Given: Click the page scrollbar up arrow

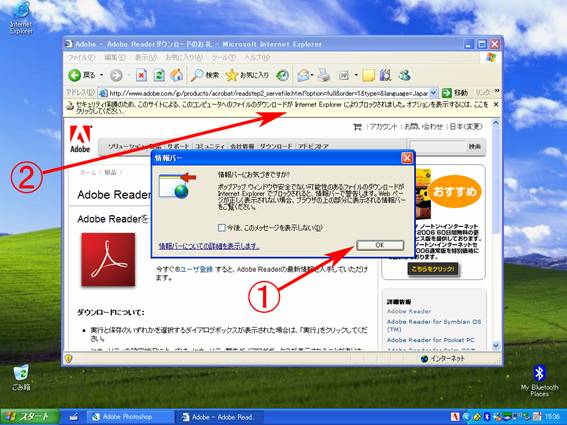Looking at the screenshot, I should [496, 124].
